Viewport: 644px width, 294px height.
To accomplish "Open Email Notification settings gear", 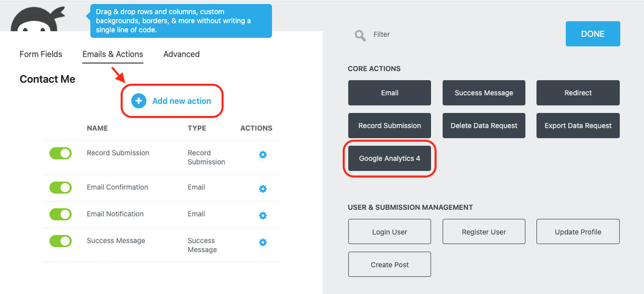I will (263, 215).
